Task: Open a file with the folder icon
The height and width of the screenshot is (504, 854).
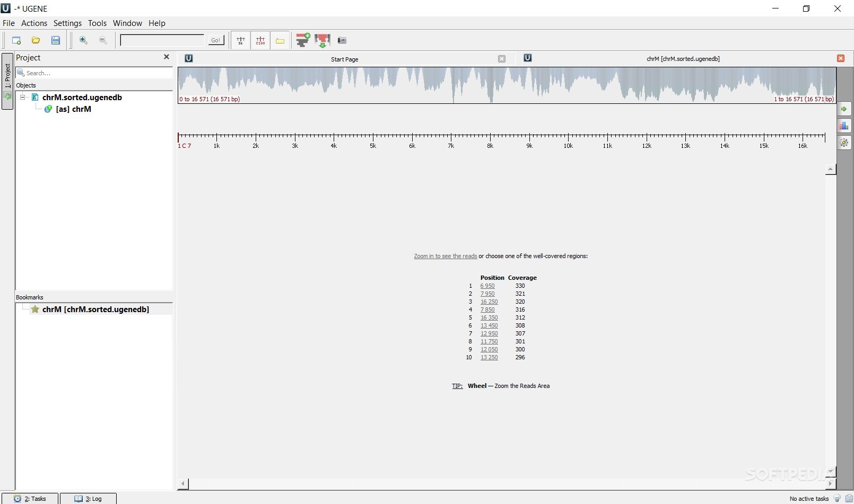Action: [x=36, y=40]
